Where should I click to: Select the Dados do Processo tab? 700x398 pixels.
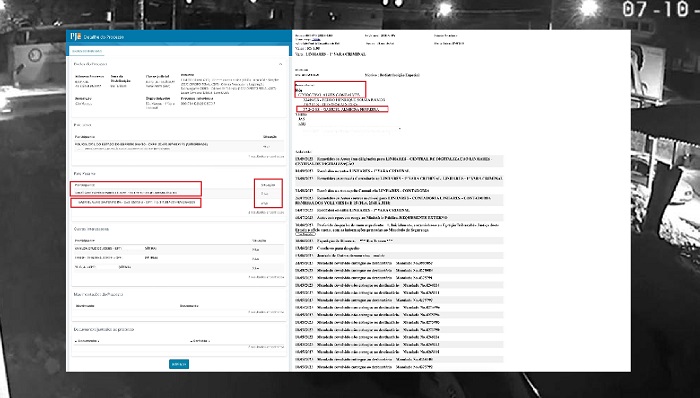(88, 51)
